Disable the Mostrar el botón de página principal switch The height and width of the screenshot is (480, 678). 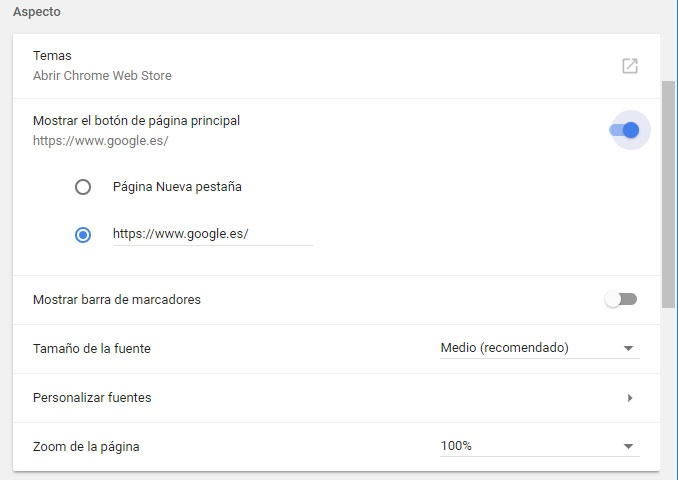click(x=624, y=130)
